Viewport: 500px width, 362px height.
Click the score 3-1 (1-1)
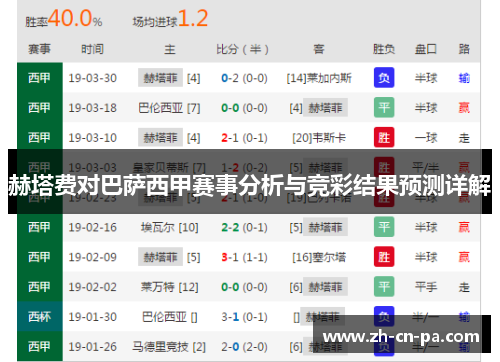(244, 257)
